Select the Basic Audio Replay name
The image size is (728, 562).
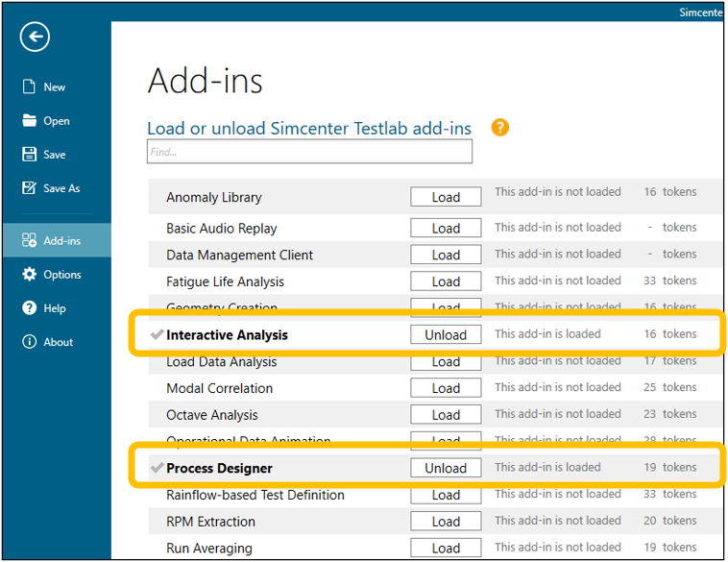click(x=222, y=229)
